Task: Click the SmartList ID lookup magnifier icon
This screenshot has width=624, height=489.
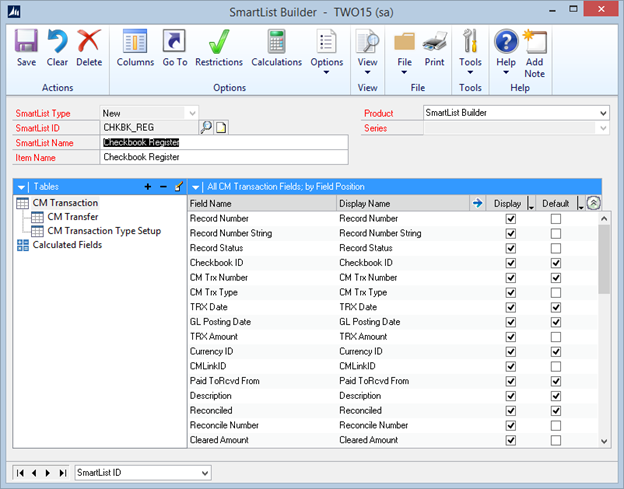Action: coord(206,127)
